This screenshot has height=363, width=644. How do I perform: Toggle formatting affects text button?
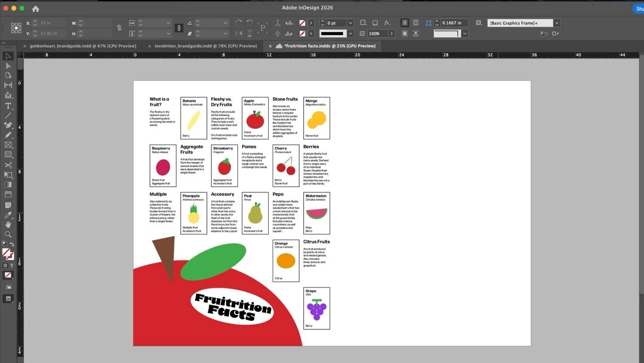11,265
